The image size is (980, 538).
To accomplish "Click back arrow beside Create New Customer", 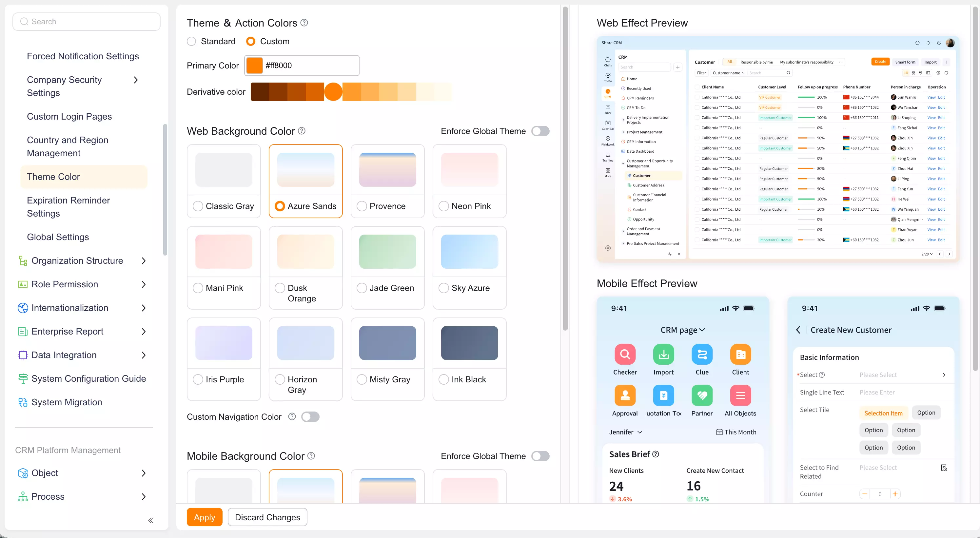I will click(798, 330).
